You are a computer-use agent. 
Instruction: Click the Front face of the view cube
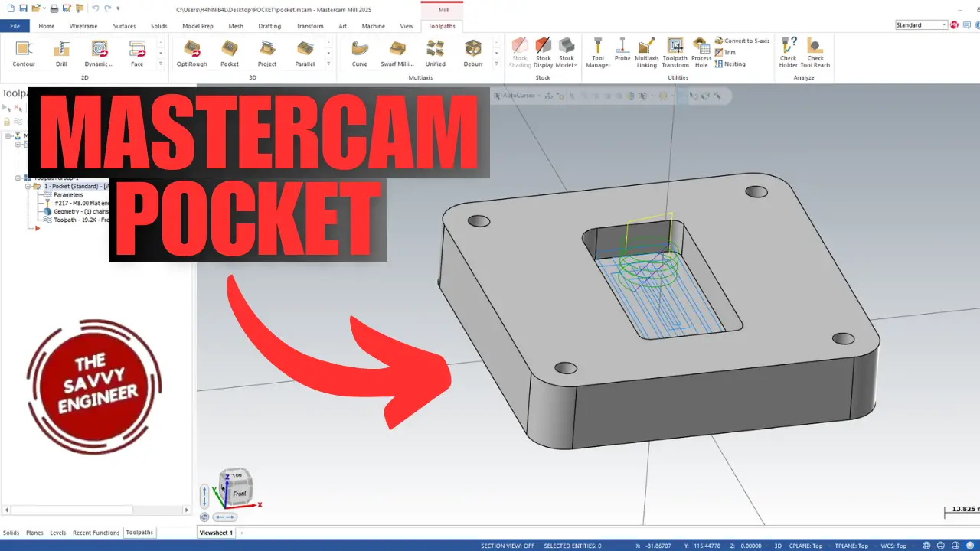click(x=240, y=494)
